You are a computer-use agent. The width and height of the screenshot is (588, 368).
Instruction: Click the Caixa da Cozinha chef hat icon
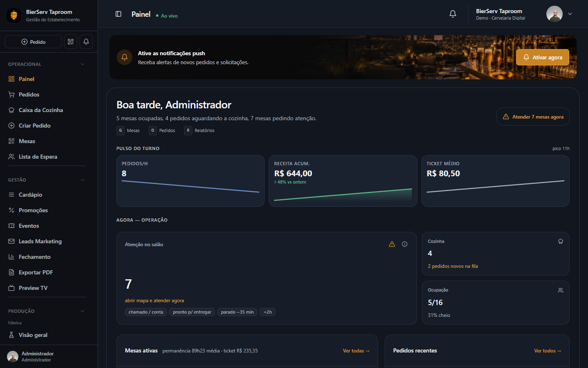11,110
